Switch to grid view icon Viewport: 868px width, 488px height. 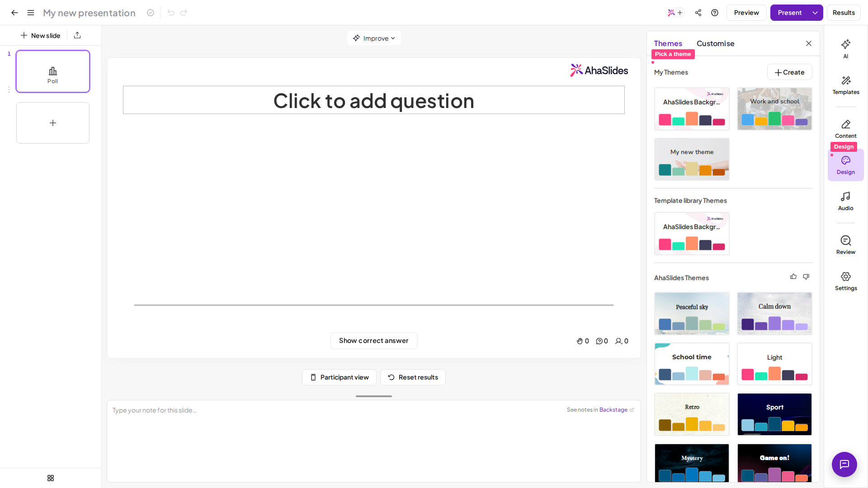click(x=51, y=478)
